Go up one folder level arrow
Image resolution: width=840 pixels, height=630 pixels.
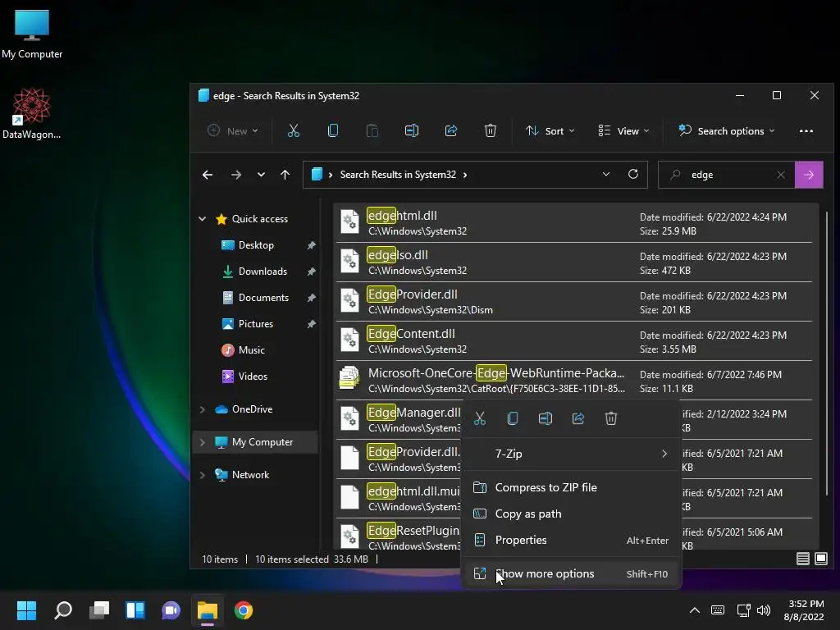285,175
